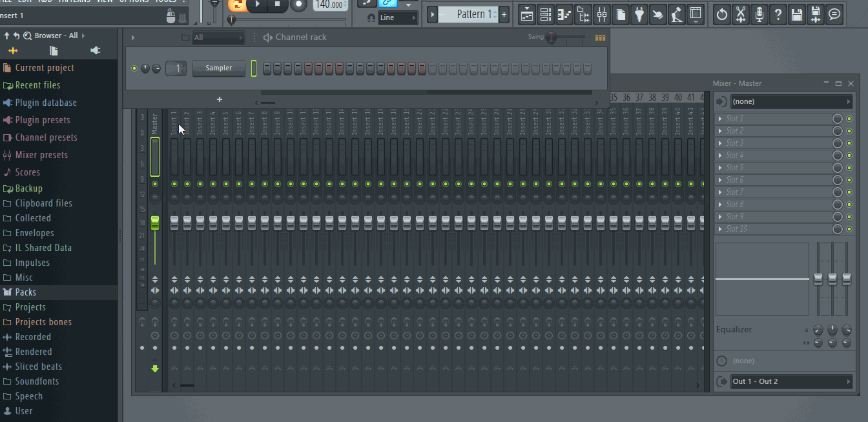Expand Slot 7 plugin menu arrow
The width and height of the screenshot is (868, 422).
tap(720, 192)
